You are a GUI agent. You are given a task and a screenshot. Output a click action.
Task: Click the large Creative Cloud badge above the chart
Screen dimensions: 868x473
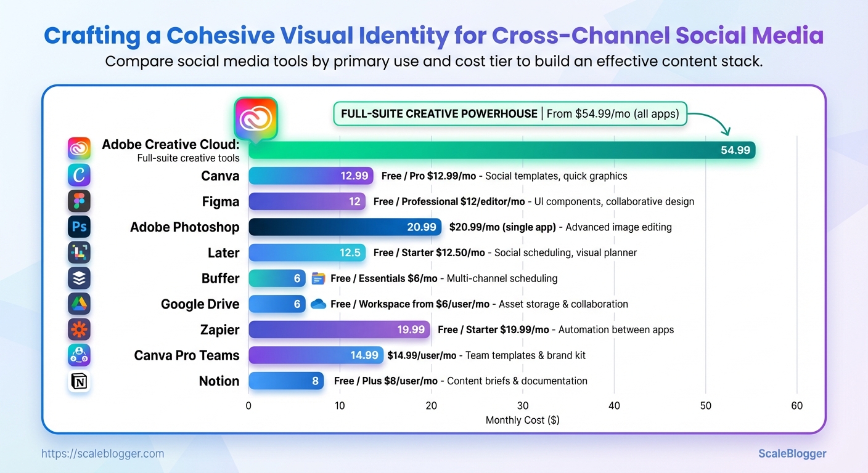[255, 118]
